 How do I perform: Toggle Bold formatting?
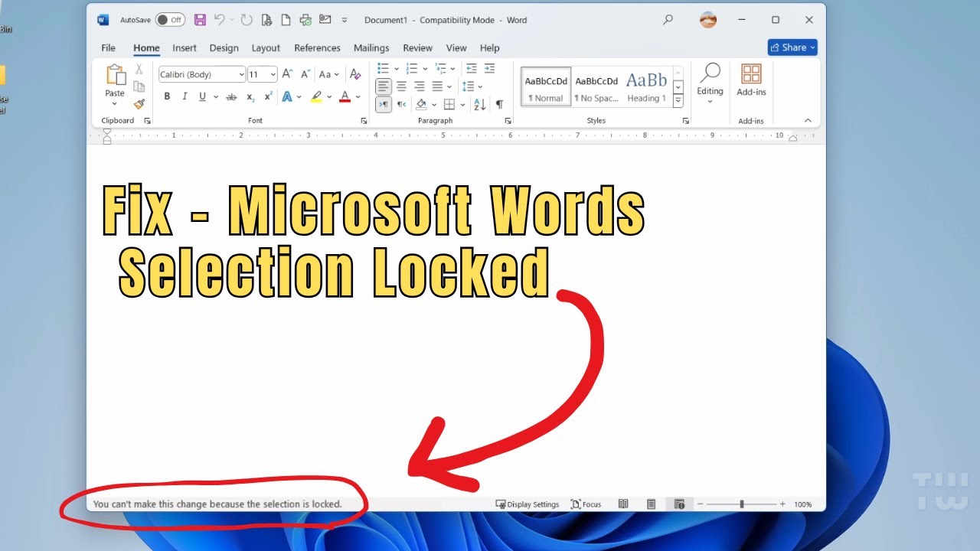(167, 96)
